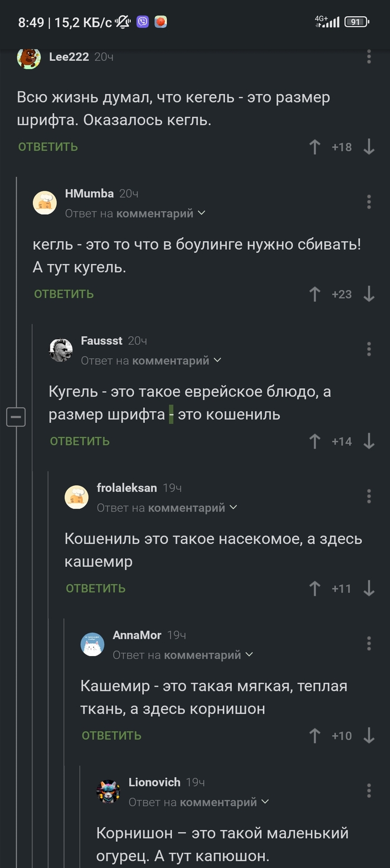Open three-dot menu on HMumba's comment
This screenshot has height=868, width=390.
[x=369, y=202]
